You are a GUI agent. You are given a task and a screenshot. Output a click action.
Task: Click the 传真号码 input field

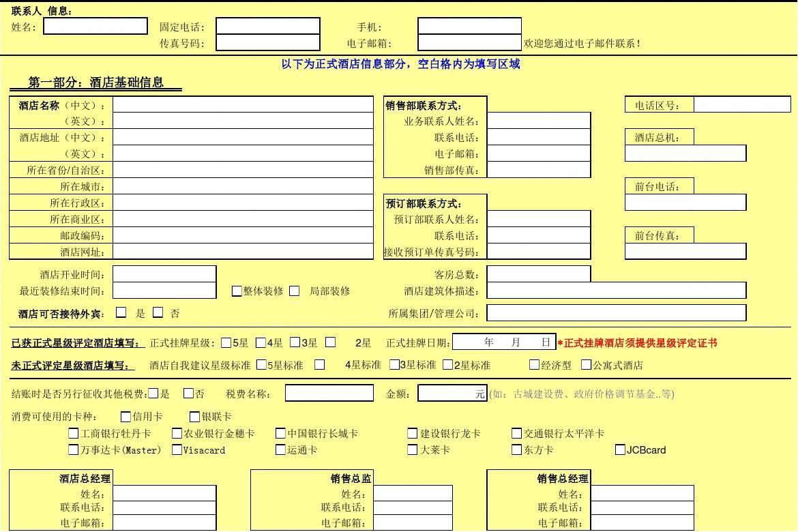click(268, 42)
